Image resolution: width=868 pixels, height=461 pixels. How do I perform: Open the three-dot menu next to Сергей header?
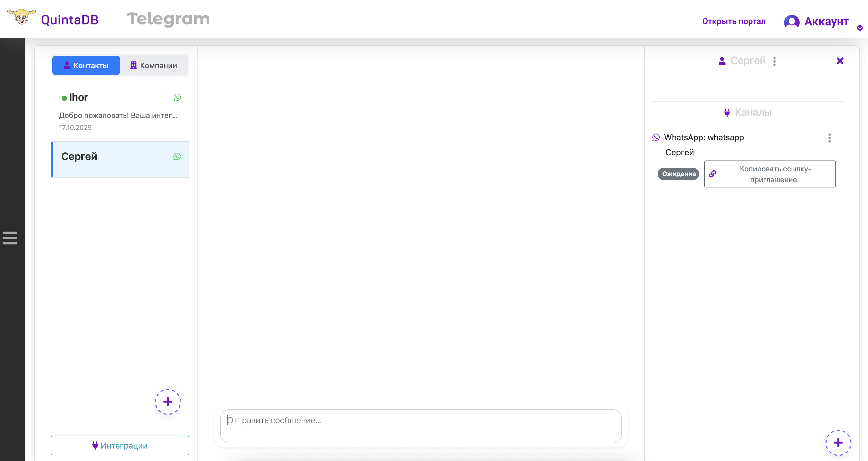click(x=774, y=61)
